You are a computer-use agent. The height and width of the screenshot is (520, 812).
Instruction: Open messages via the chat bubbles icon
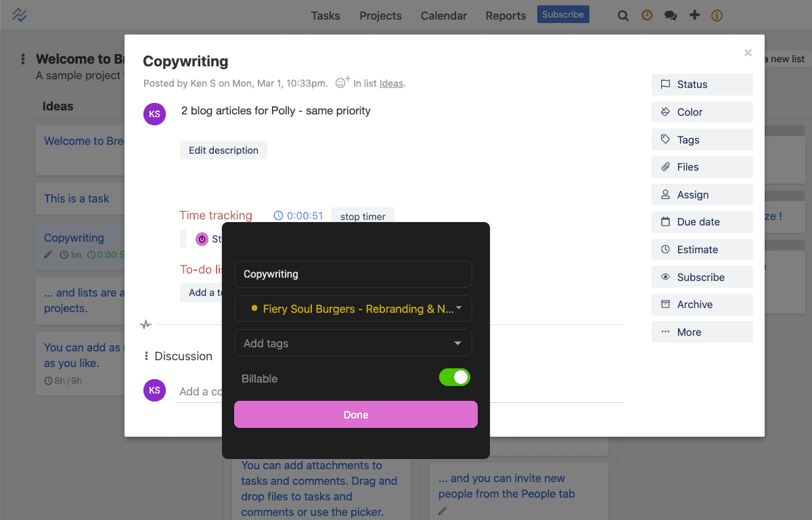tap(671, 14)
